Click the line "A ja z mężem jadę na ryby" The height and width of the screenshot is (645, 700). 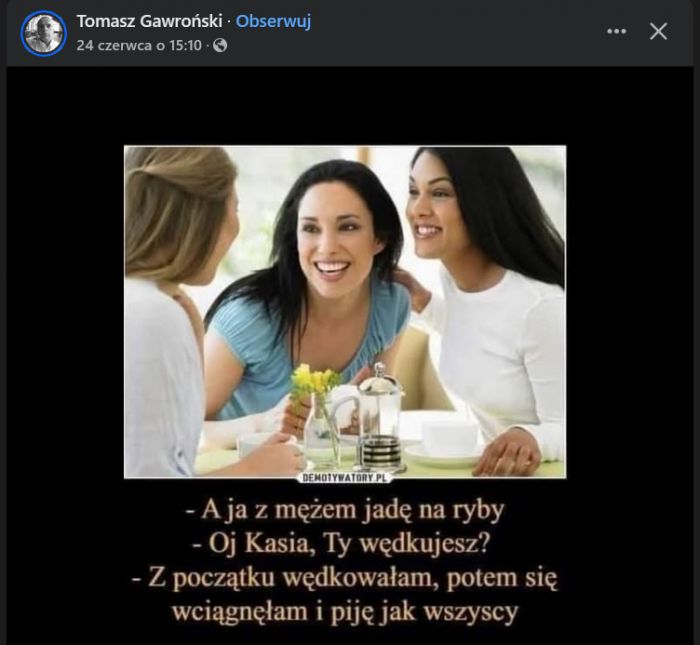click(345, 509)
